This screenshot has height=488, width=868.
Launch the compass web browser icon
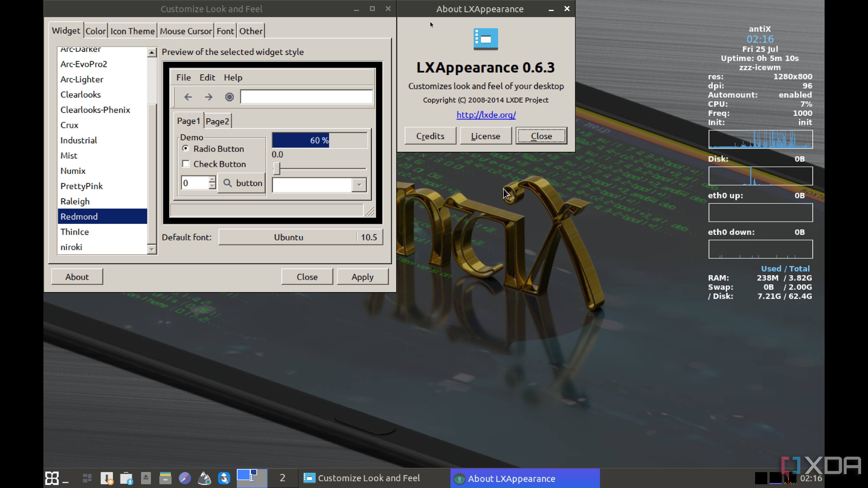pos(185,478)
